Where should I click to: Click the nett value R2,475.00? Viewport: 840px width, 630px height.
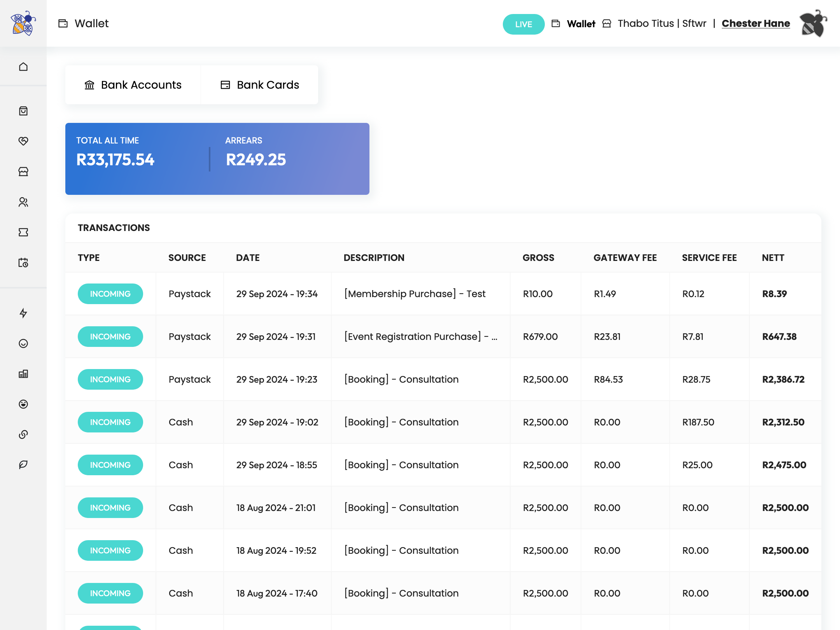point(784,465)
